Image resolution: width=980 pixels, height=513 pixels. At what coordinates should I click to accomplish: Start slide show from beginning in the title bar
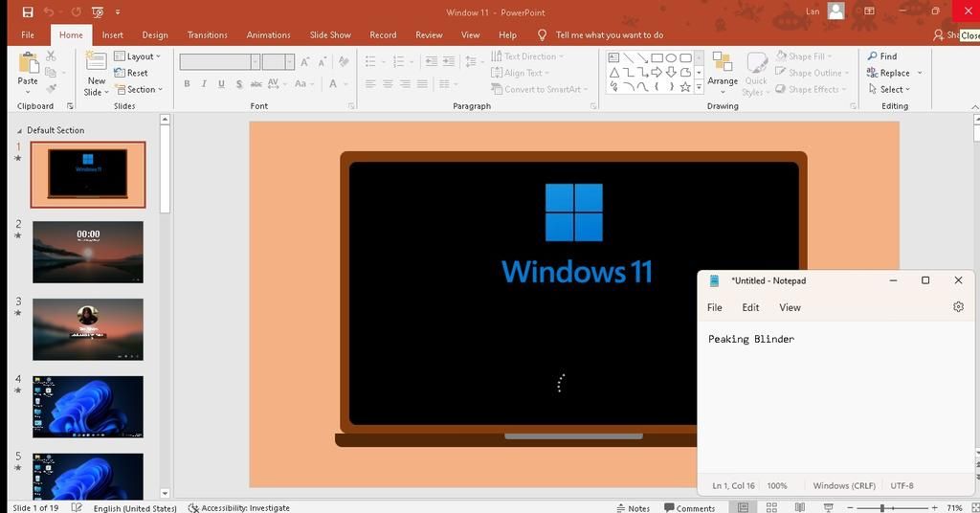[x=98, y=11]
